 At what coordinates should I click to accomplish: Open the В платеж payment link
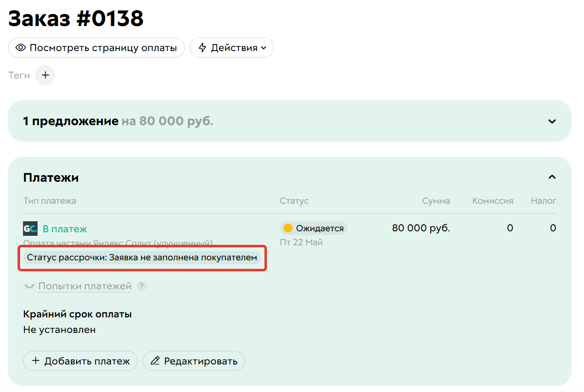(x=65, y=229)
